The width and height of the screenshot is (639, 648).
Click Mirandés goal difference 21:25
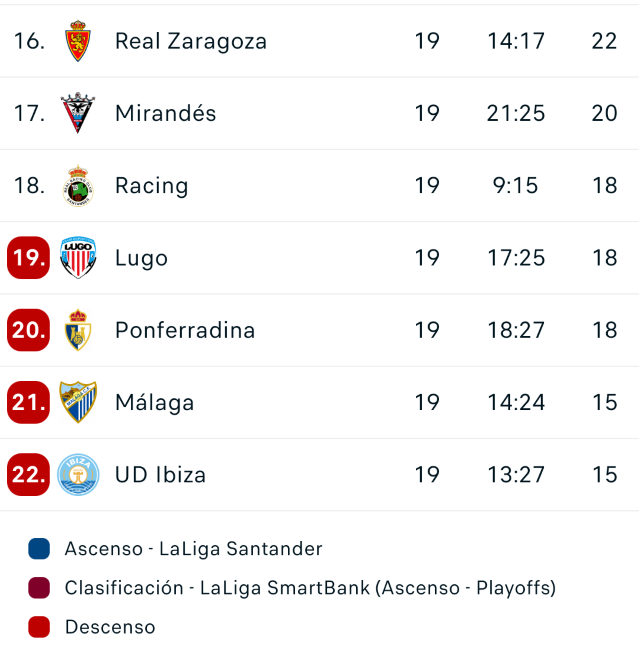516,113
